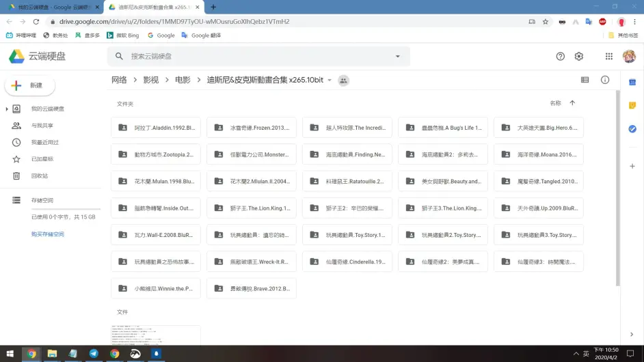Image resolution: width=644 pixels, height=362 pixels.
Task: Get add-ons plus icon in side panel
Action: (x=632, y=166)
